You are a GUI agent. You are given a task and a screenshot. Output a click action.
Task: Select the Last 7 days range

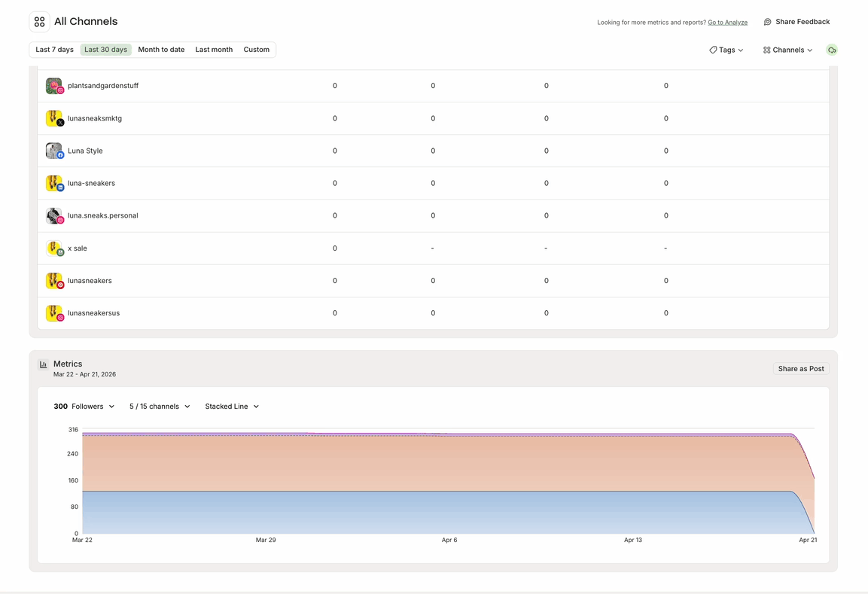54,49
